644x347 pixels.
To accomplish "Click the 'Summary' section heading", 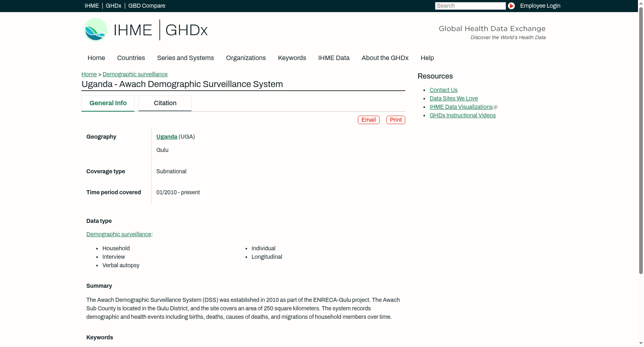I will pos(99,286).
